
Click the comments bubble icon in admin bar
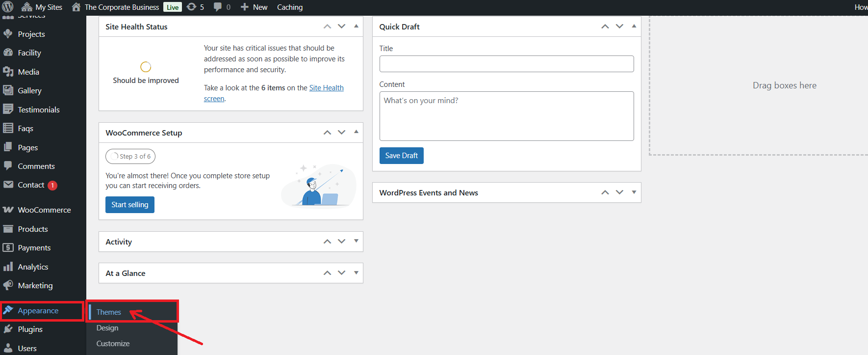point(218,7)
